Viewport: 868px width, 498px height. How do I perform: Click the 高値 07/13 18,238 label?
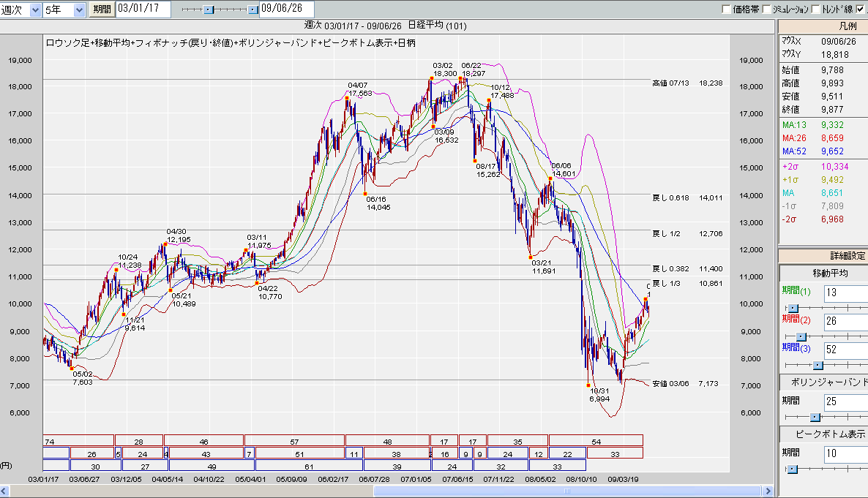click(687, 83)
